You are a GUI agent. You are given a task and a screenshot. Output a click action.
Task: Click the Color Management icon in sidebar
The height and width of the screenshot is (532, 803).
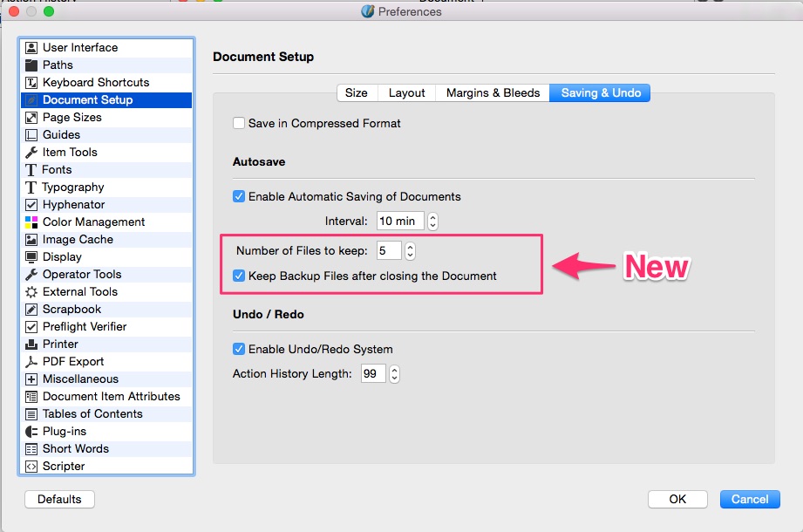point(31,222)
